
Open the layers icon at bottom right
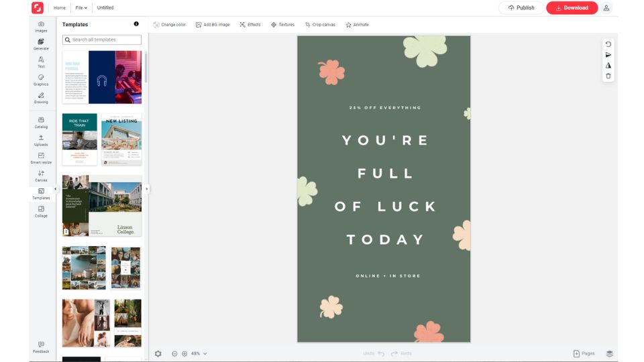coord(610,353)
